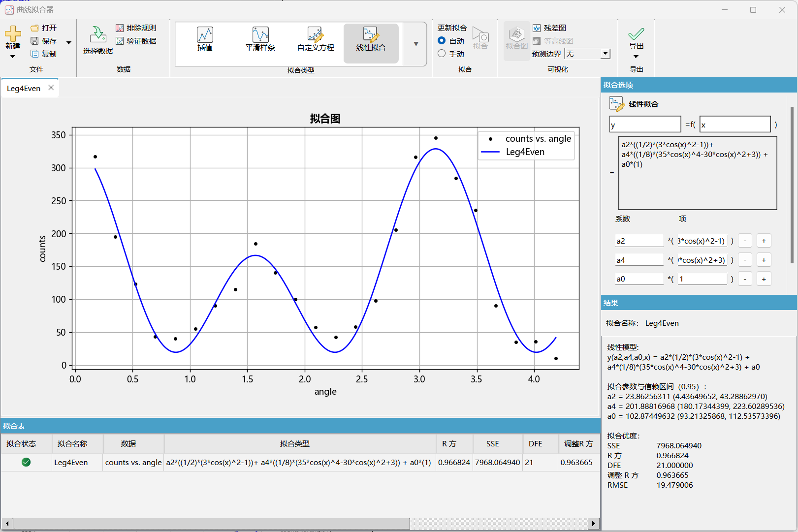The height and width of the screenshot is (532, 798).
Task: Click the 新建 (New) plus icon
Action: (x=13, y=33)
